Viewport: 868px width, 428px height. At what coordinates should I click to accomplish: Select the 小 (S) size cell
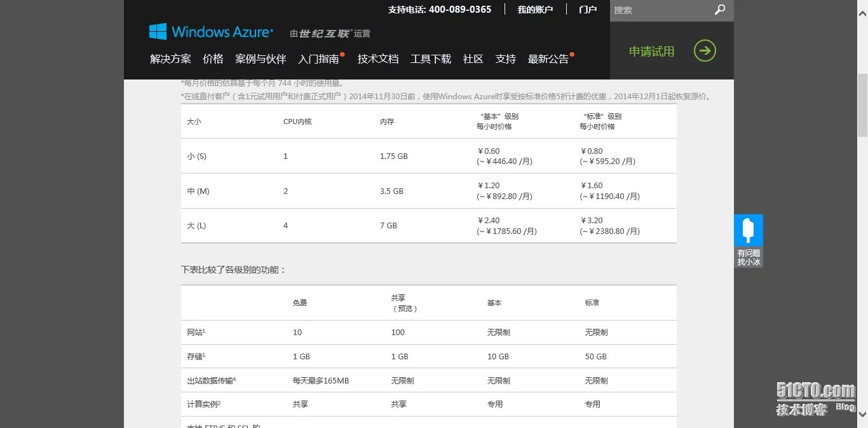tap(196, 156)
